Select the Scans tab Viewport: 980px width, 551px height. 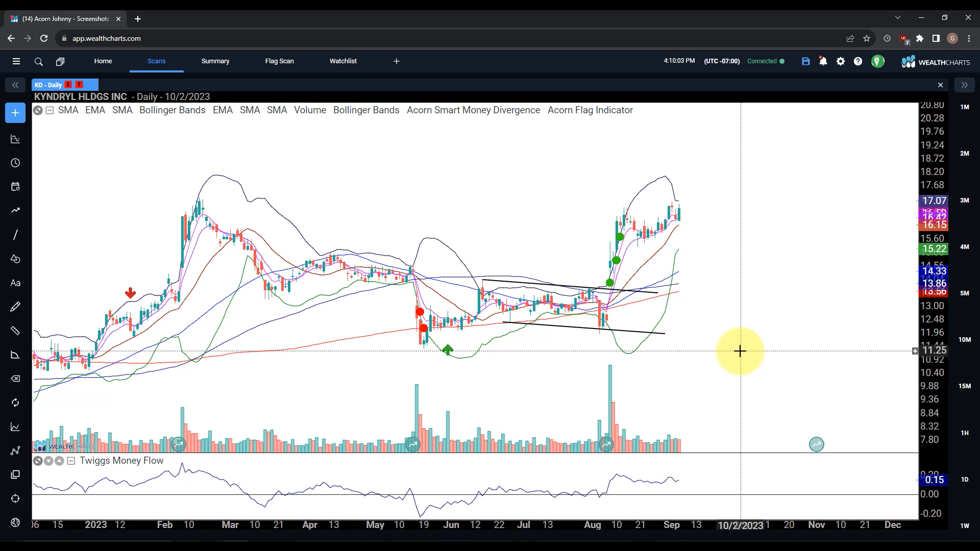157,61
